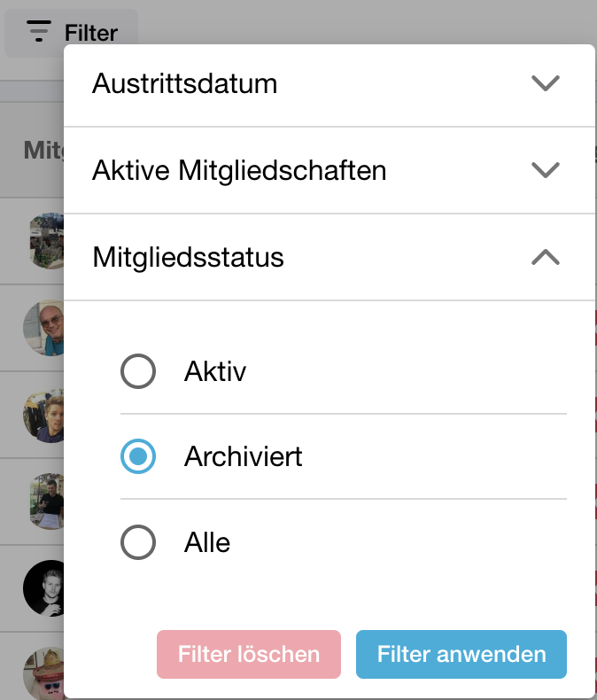Image resolution: width=597 pixels, height=700 pixels.
Task: Expand Austrittsdatum chevron arrow
Action: click(546, 83)
